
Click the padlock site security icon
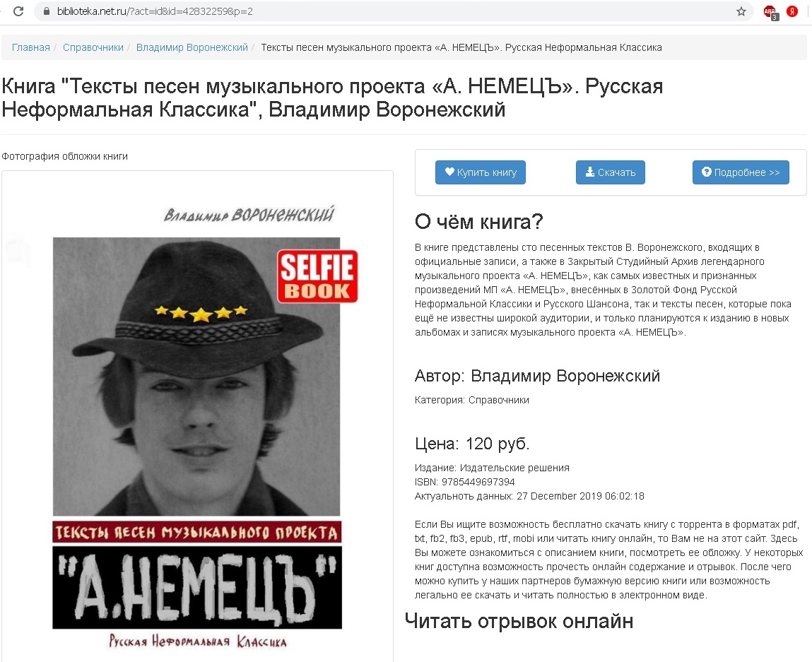click(47, 11)
